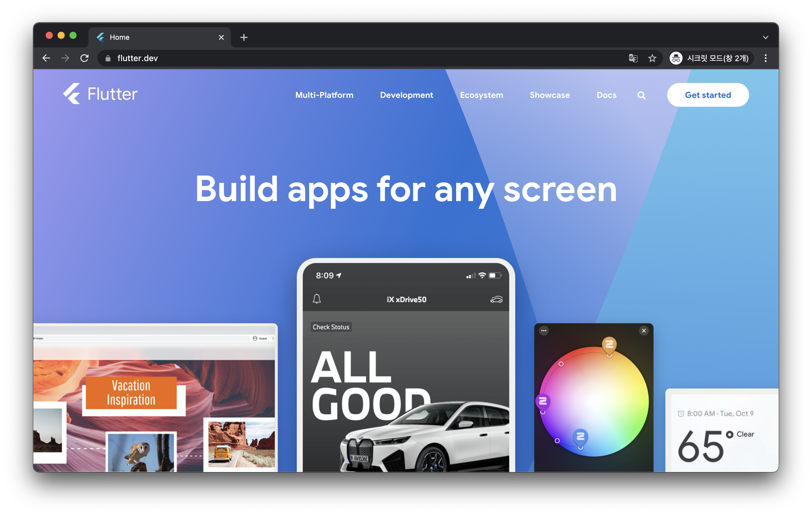Screen dimensions: 812x516
Task: Open the Multi-Platform dropdown
Action: point(324,95)
